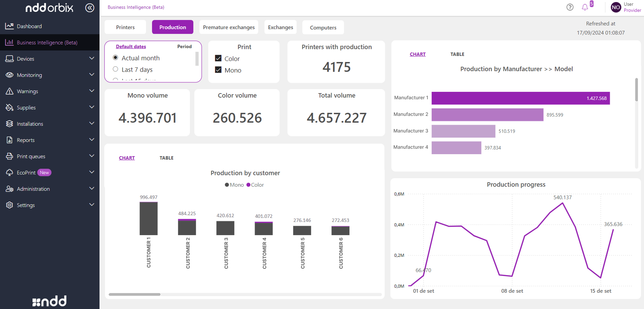Uncheck the Mono print checkbox
Viewport: 644px width, 309px height.
click(x=218, y=70)
